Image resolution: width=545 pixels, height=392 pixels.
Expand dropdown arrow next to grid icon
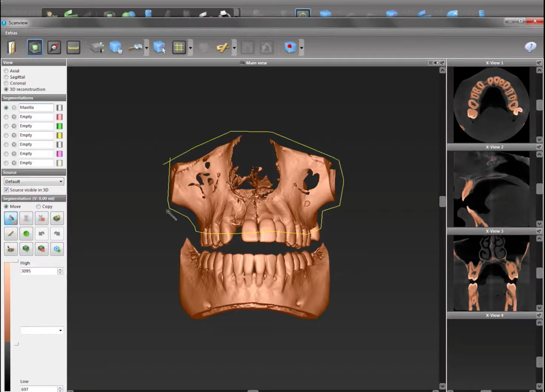pos(191,48)
